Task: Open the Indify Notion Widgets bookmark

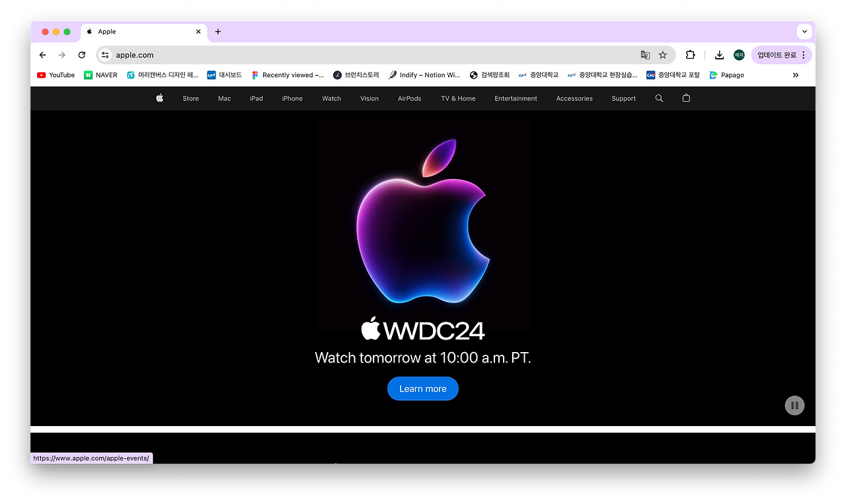Action: click(424, 75)
